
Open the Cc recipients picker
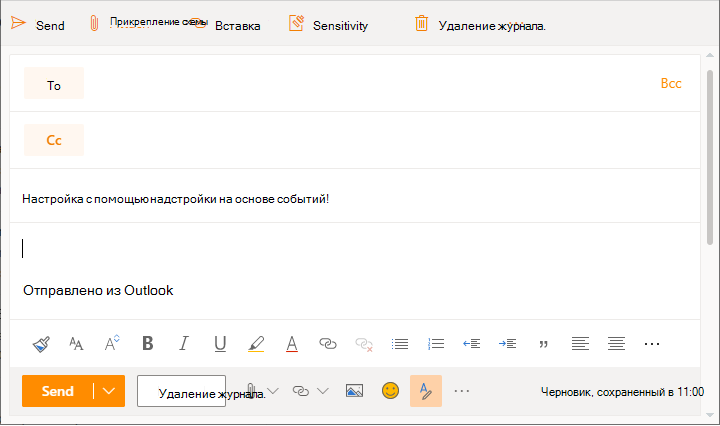(x=54, y=140)
